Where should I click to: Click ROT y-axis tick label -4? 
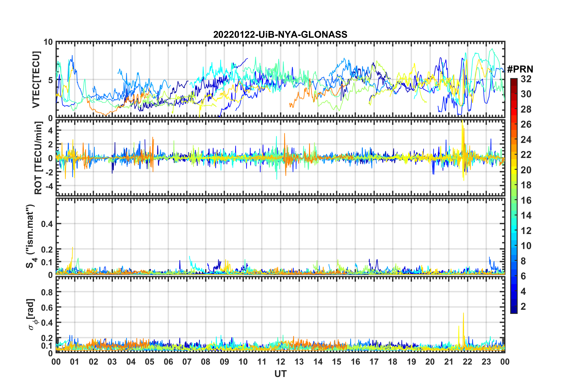pos(49,186)
